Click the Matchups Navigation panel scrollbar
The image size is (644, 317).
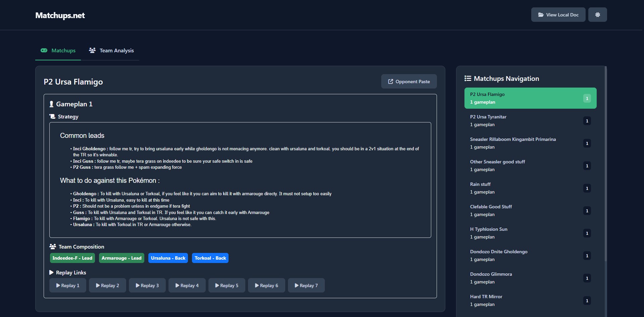pos(606,164)
